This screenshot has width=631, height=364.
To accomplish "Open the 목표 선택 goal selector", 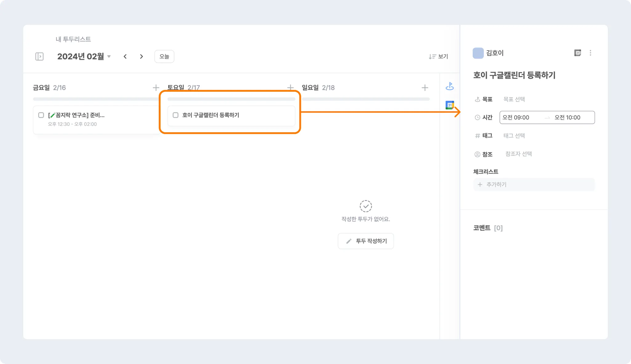I will [514, 99].
